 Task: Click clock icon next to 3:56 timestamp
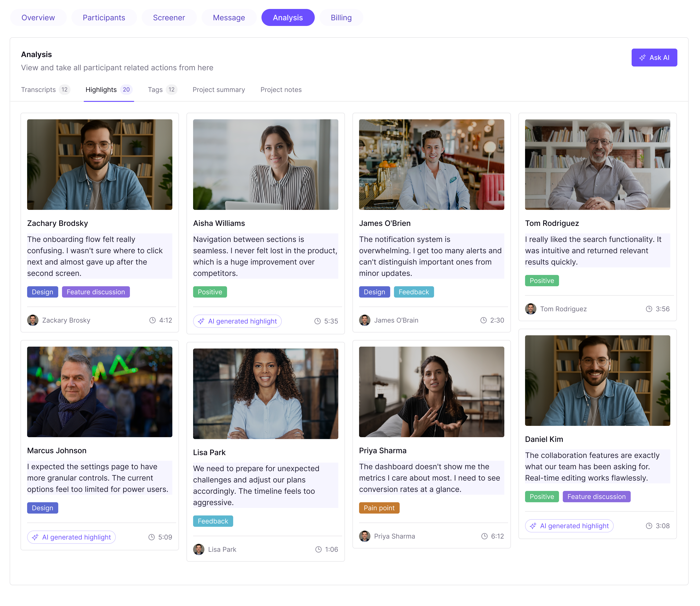[x=649, y=309]
